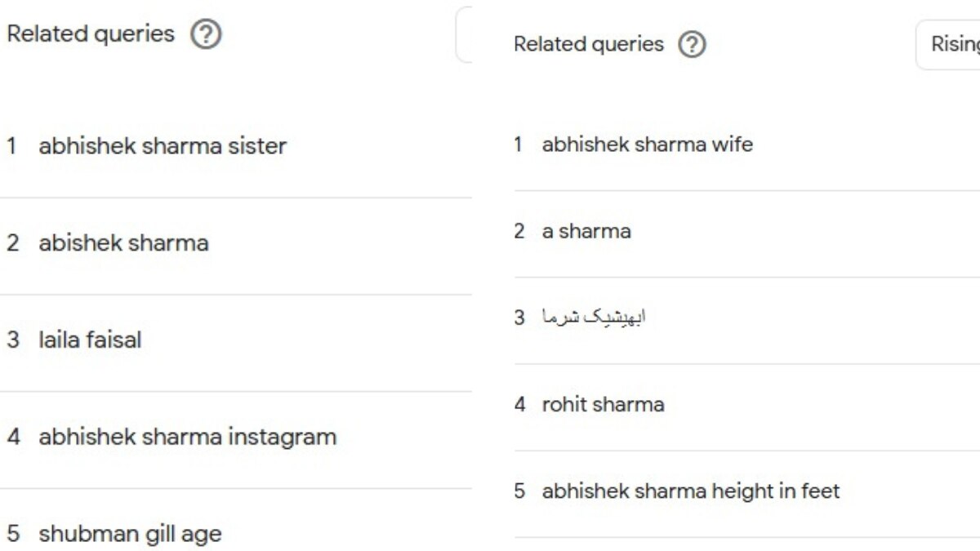The width and height of the screenshot is (980, 551).
Task: Open 'abhishek sharma sister' query
Action: [163, 147]
